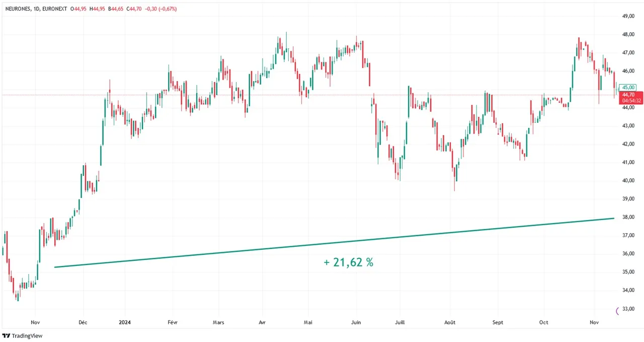Click the purple circle icon near the price axis
Viewport: 644px width, 342px height.
point(618,311)
